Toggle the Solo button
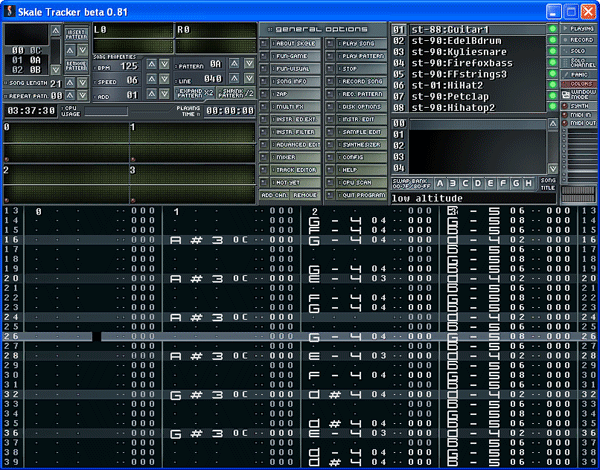Screen dimensions: 600x470 click(578, 51)
